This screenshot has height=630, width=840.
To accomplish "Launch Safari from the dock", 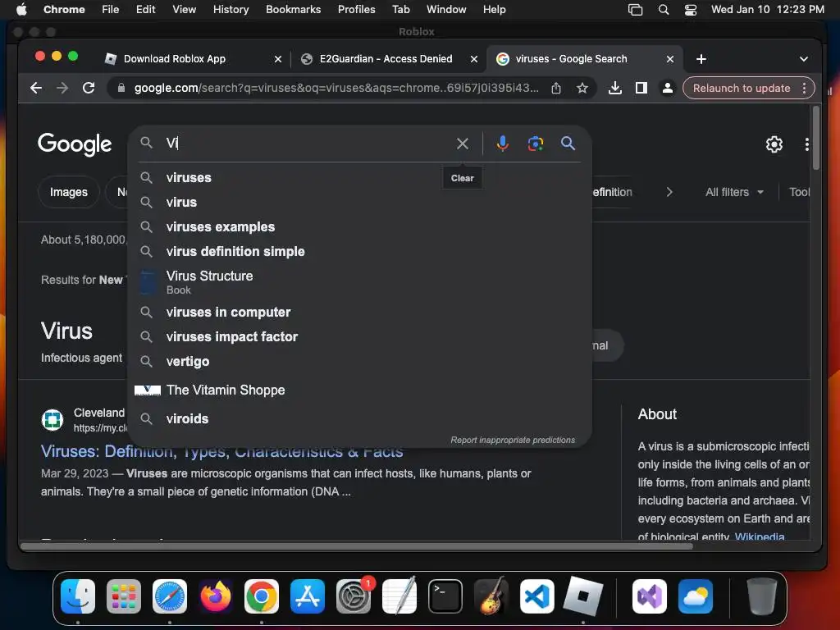I will pyautogui.click(x=170, y=596).
